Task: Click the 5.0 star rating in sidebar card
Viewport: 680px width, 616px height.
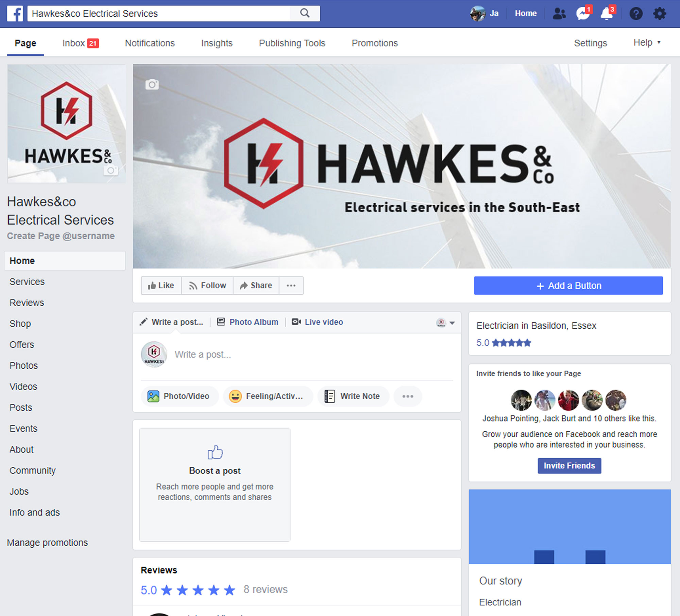Action: pos(504,343)
